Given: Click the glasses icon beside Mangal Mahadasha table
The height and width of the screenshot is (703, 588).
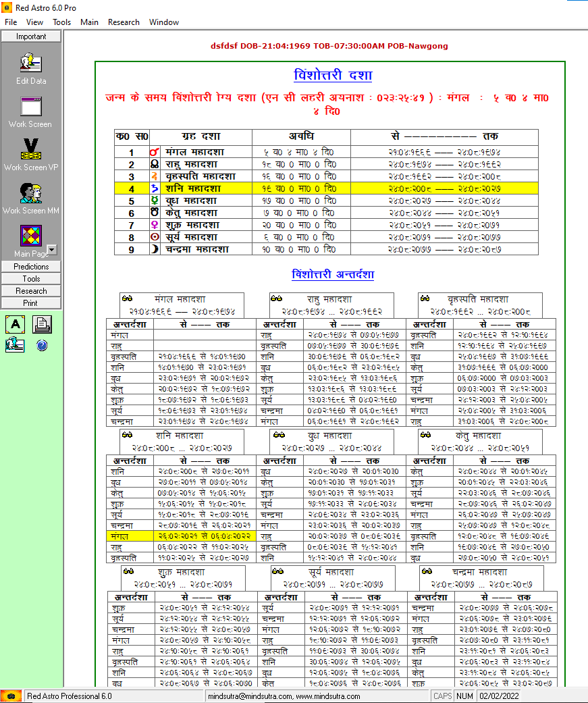Looking at the screenshot, I should click(128, 298).
